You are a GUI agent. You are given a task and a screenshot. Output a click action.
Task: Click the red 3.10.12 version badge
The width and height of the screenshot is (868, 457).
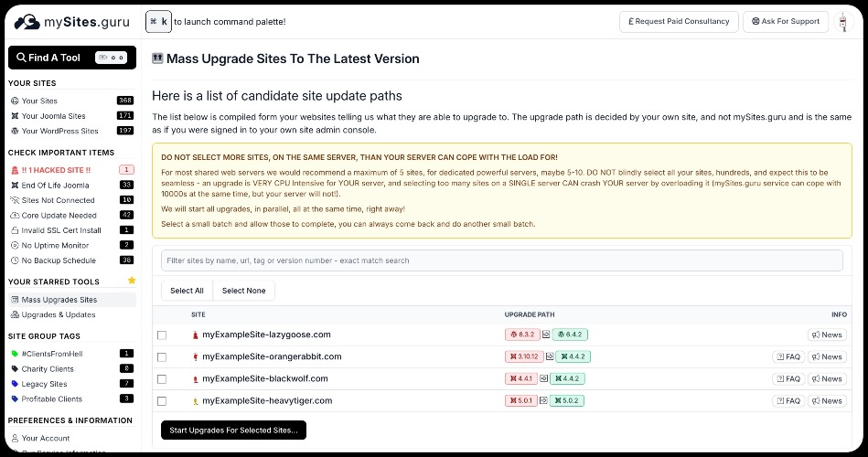coord(524,356)
